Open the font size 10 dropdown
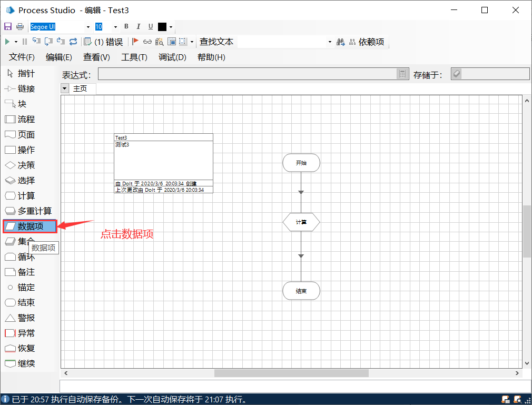Image resolution: width=532 pixels, height=405 pixels. click(x=115, y=27)
